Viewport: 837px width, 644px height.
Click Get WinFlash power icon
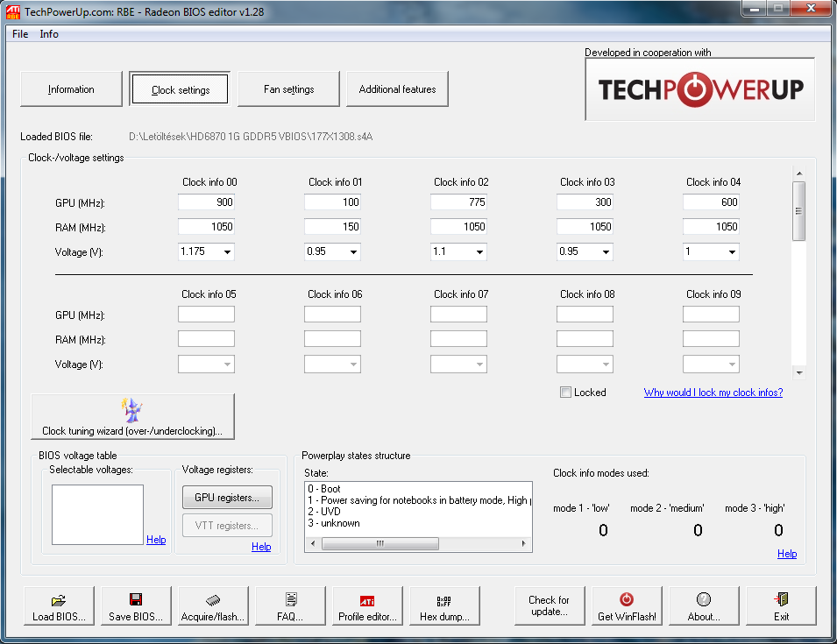coord(627,599)
